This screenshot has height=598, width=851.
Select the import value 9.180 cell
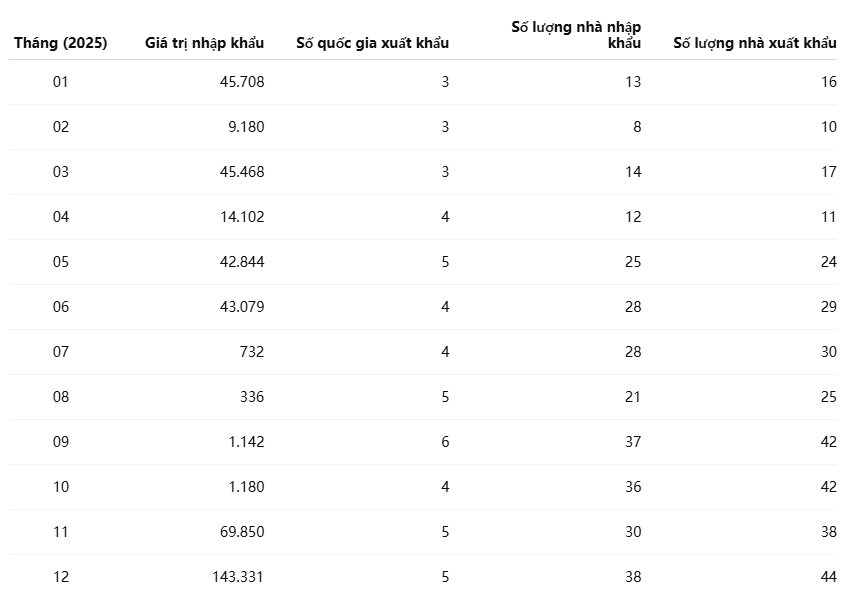click(243, 127)
